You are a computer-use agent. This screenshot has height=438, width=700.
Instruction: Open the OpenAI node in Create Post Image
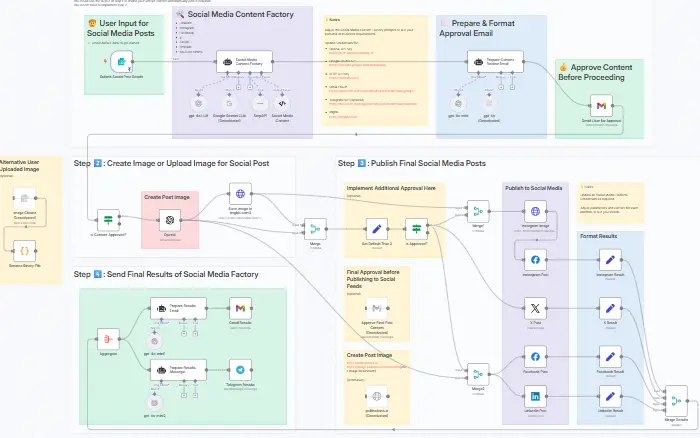pyautogui.click(x=170, y=220)
